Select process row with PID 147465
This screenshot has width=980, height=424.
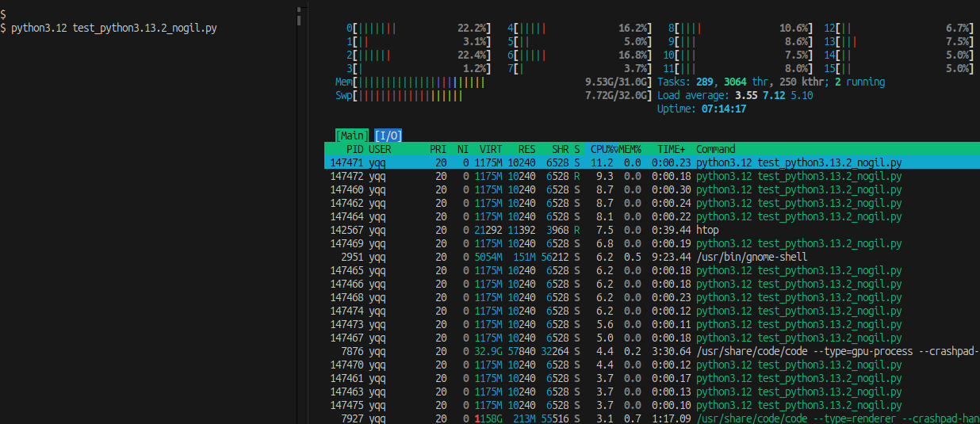[652, 270]
